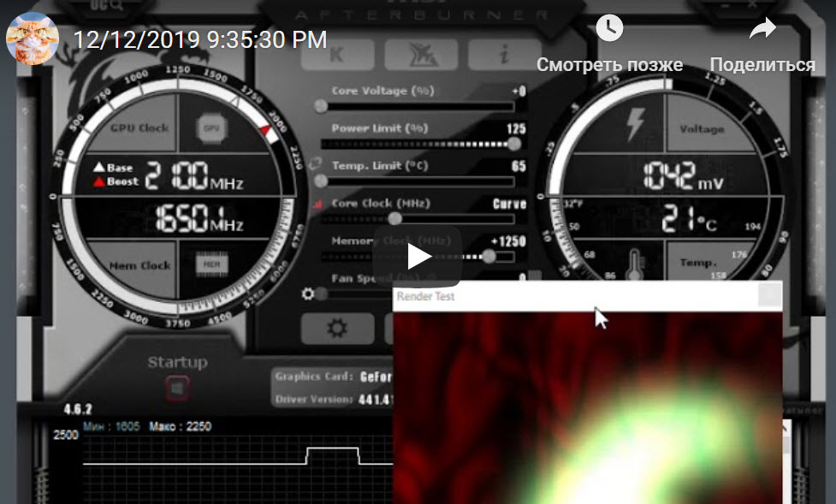Image resolution: width=836 pixels, height=504 pixels.
Task: Toggle the power/temp limit link icon
Action: tap(315, 163)
